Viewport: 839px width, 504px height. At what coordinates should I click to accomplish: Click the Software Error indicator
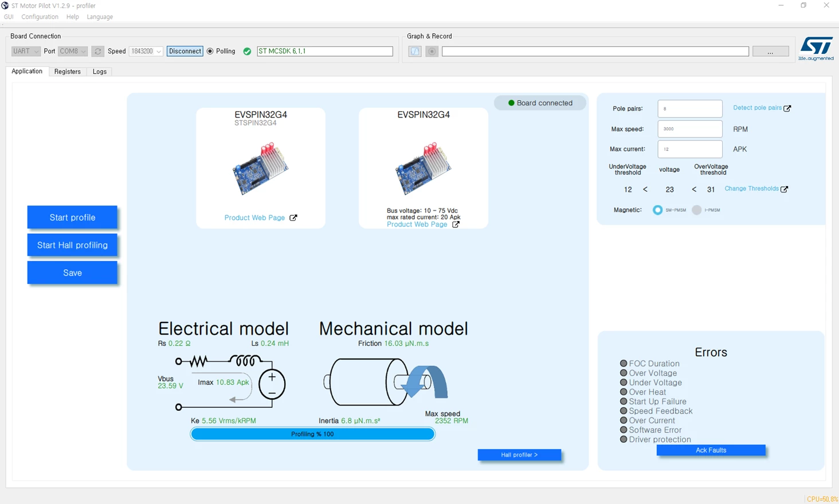click(624, 430)
